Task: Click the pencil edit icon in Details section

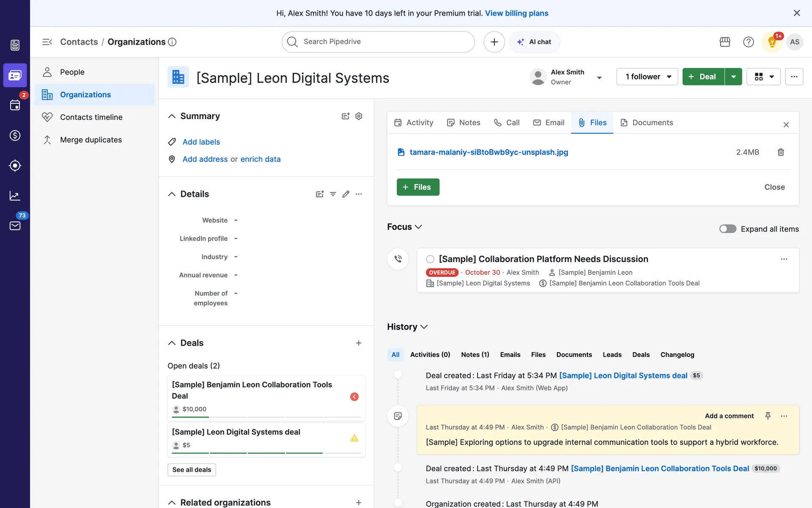Action: (x=346, y=194)
